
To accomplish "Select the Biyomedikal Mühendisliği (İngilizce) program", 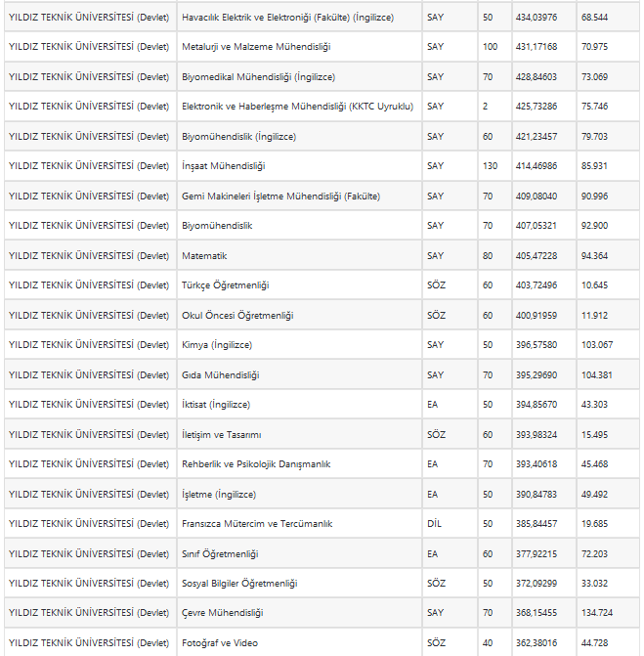I will tap(258, 77).
